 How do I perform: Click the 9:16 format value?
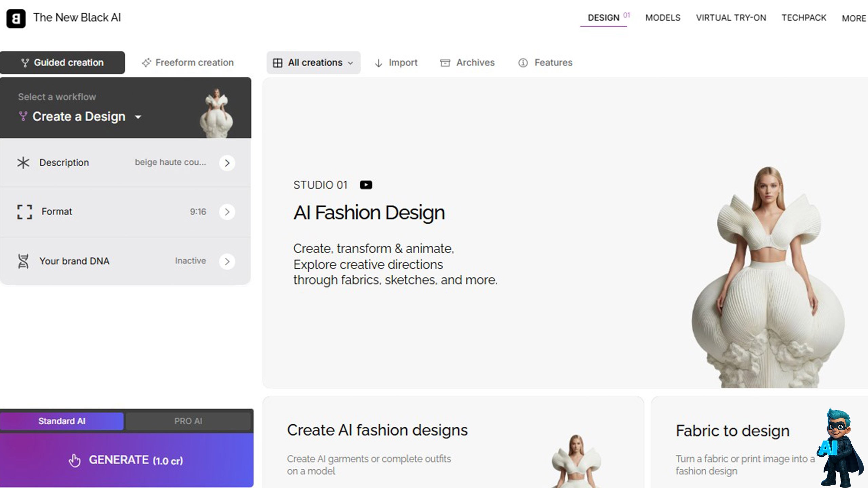pyautogui.click(x=198, y=212)
